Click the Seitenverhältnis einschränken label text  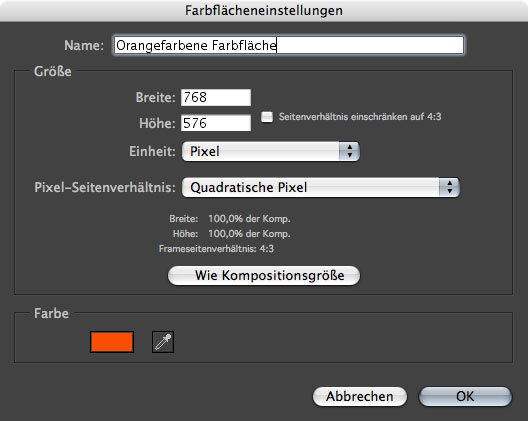[x=360, y=117]
